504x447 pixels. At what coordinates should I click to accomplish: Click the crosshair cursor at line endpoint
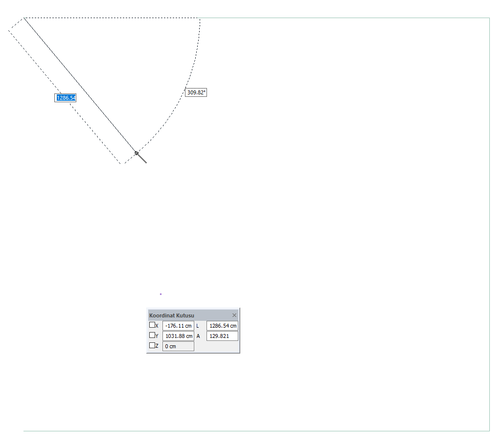click(137, 153)
